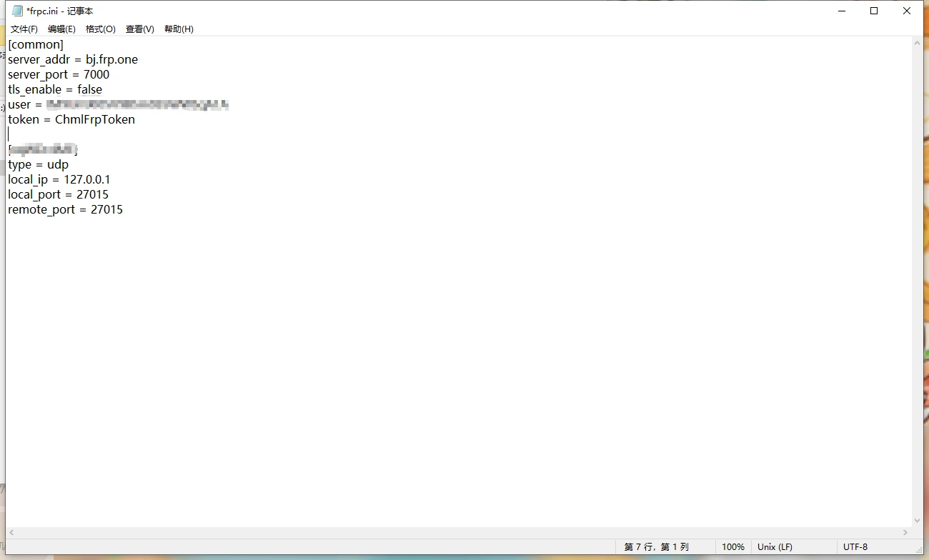The height and width of the screenshot is (560, 929).
Task: Minimize the frpc.ini Notepad window
Action: point(841,11)
